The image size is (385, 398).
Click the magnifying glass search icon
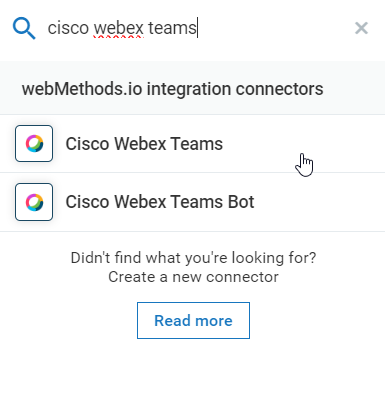(24, 29)
